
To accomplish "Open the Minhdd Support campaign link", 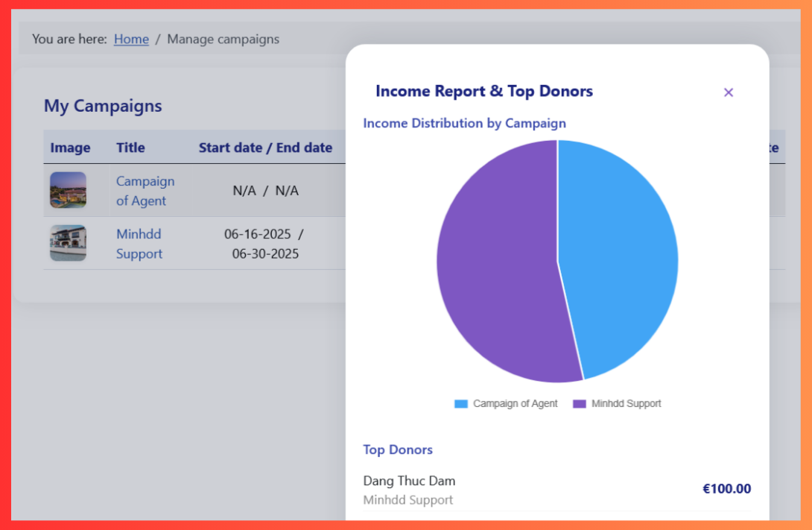I will [x=139, y=244].
